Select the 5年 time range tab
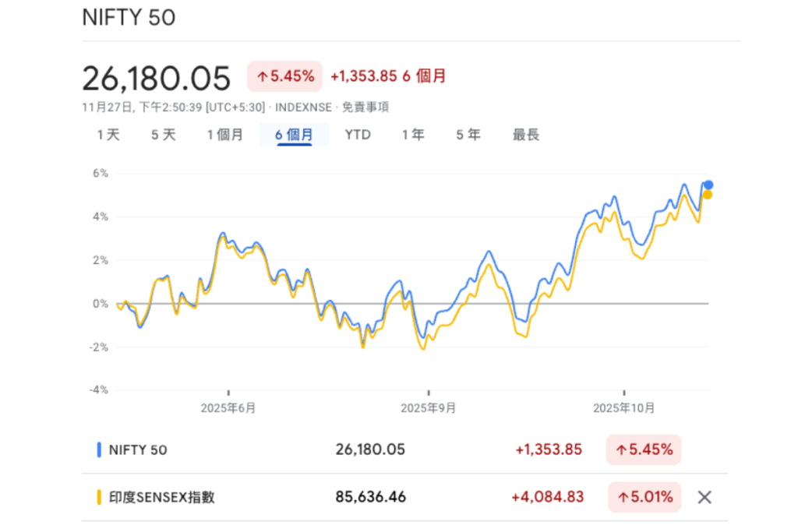The height and width of the screenshot is (532, 798). [468, 135]
